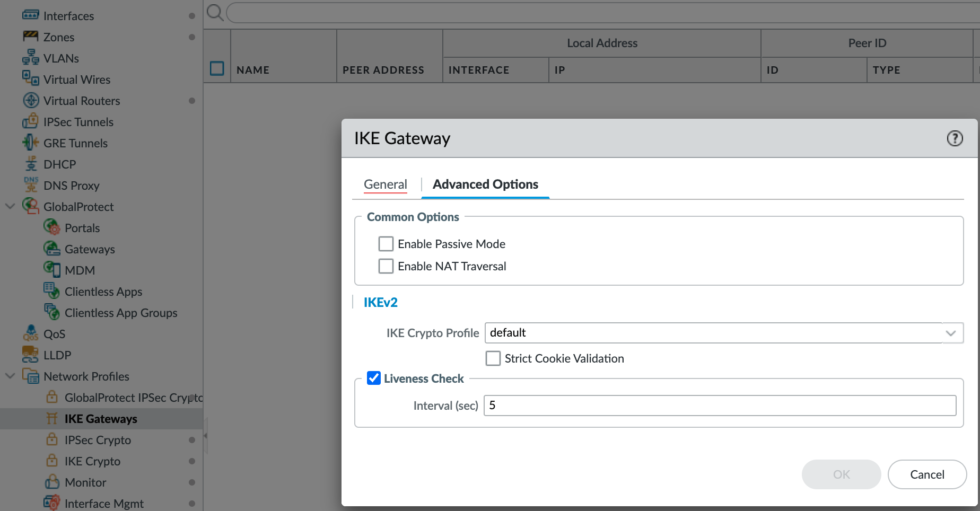Switch to the General tab
980x511 pixels.
(386, 184)
